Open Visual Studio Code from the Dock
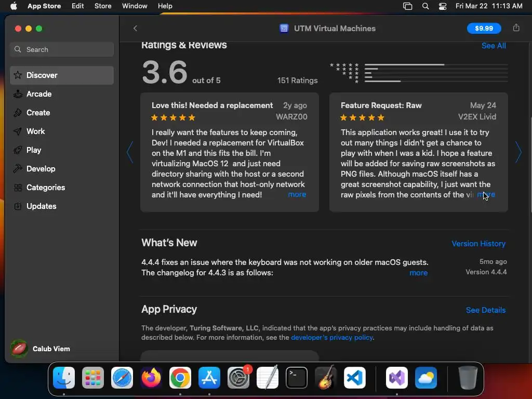The width and height of the screenshot is (532, 399). click(x=355, y=378)
